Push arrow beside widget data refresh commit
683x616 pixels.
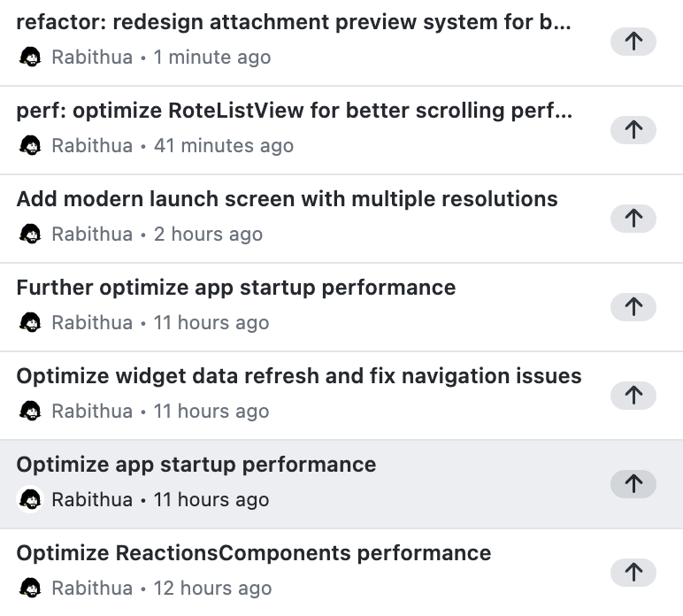[633, 396]
